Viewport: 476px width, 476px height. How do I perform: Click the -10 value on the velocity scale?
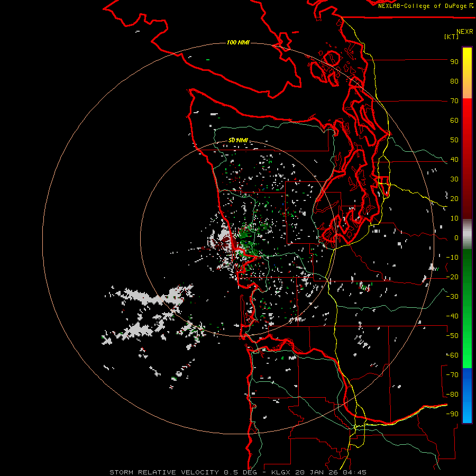[x=452, y=258]
